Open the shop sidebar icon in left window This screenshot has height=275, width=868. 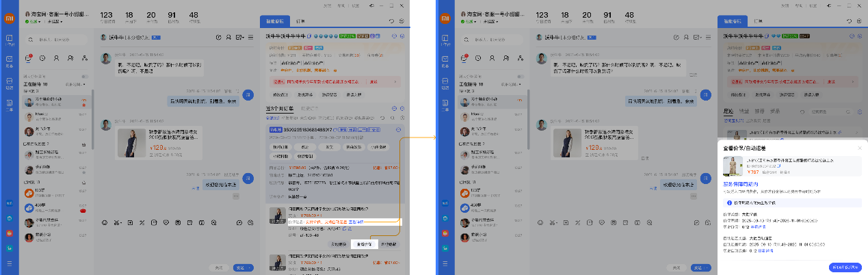coord(10,83)
